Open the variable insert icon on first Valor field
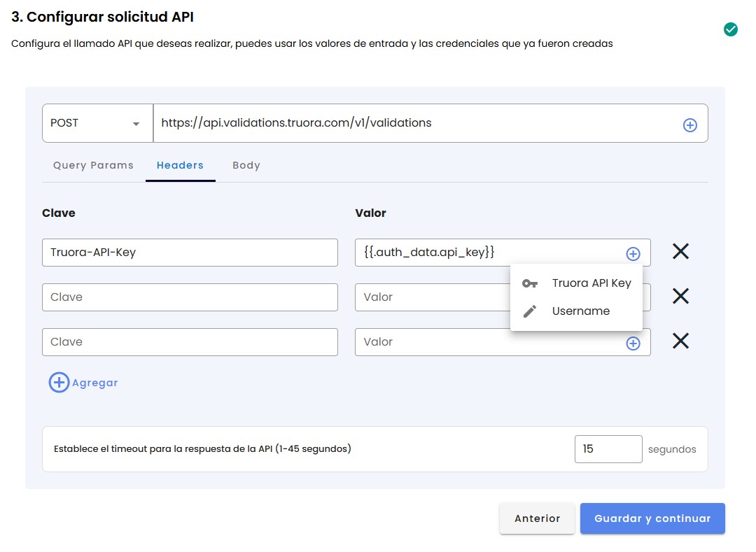The width and height of the screenshot is (756, 552). [633, 253]
